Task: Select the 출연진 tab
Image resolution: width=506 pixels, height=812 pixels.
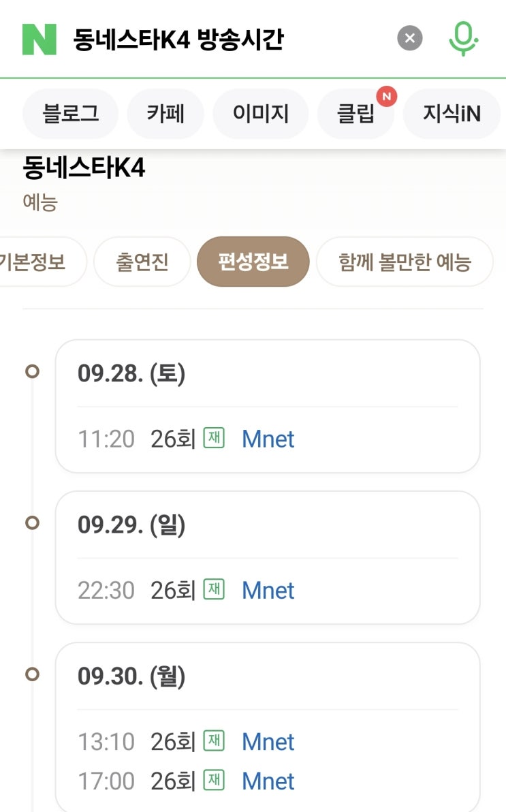Action: point(142,262)
